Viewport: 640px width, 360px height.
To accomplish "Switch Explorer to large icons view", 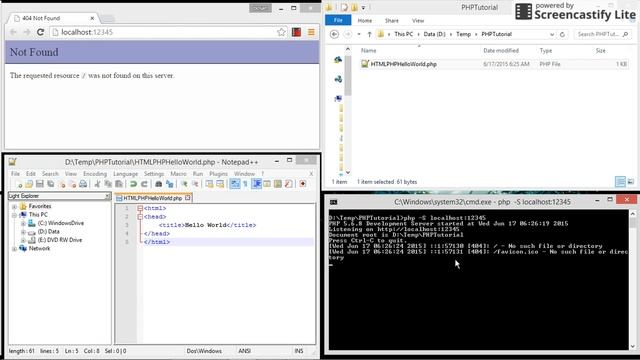I will coord(631,182).
